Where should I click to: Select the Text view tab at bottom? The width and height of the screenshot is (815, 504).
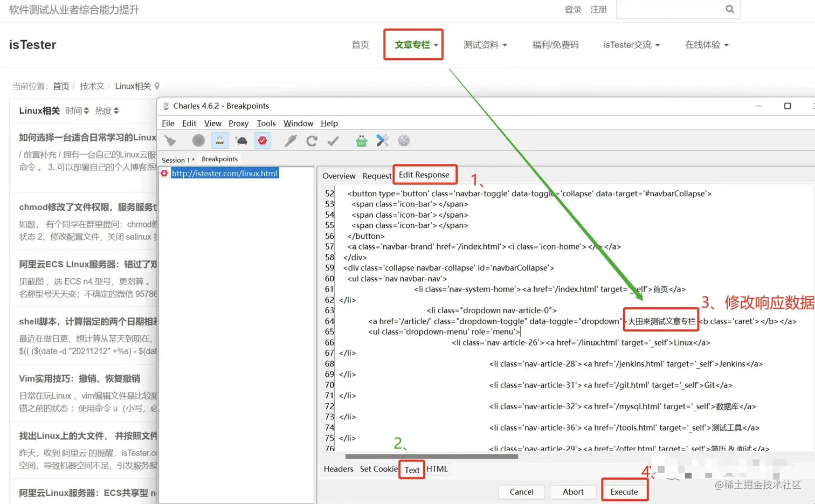click(x=412, y=470)
